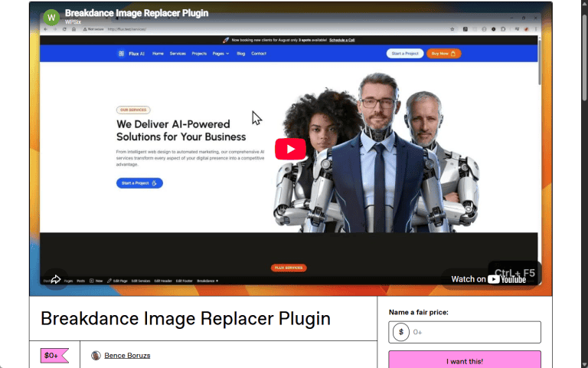Viewport: 588px width, 368px height.
Task: Open the video title link in the player
Action: (x=136, y=13)
